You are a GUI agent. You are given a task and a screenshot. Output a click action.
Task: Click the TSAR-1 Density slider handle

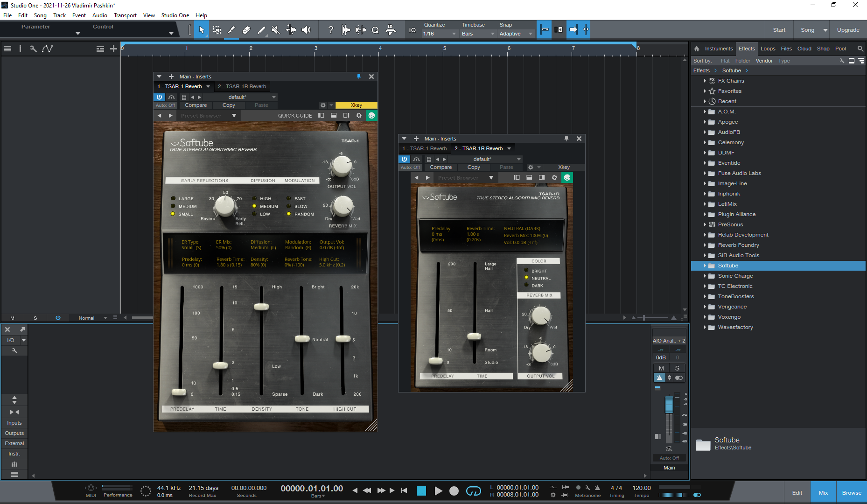point(261,307)
